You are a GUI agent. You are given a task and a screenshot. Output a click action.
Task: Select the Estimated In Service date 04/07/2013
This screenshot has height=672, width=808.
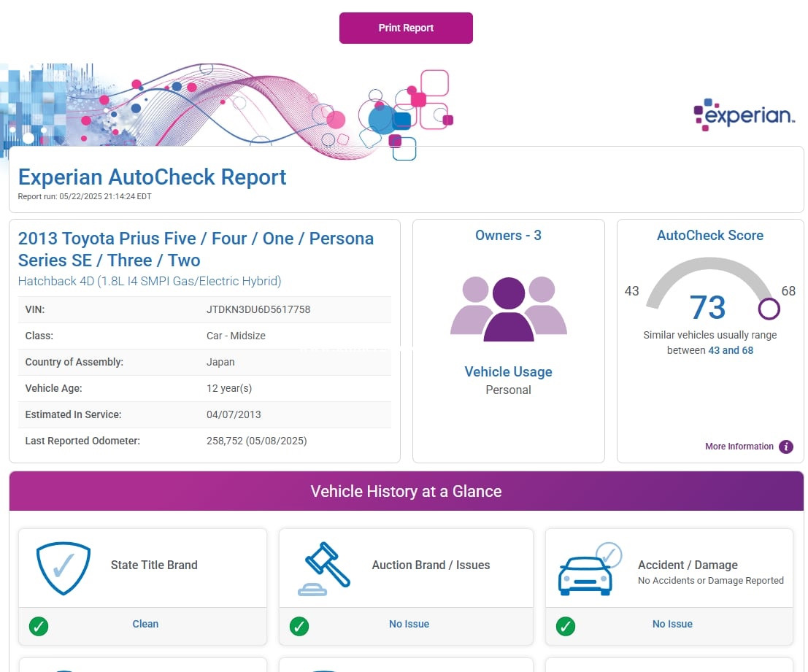[x=234, y=414]
